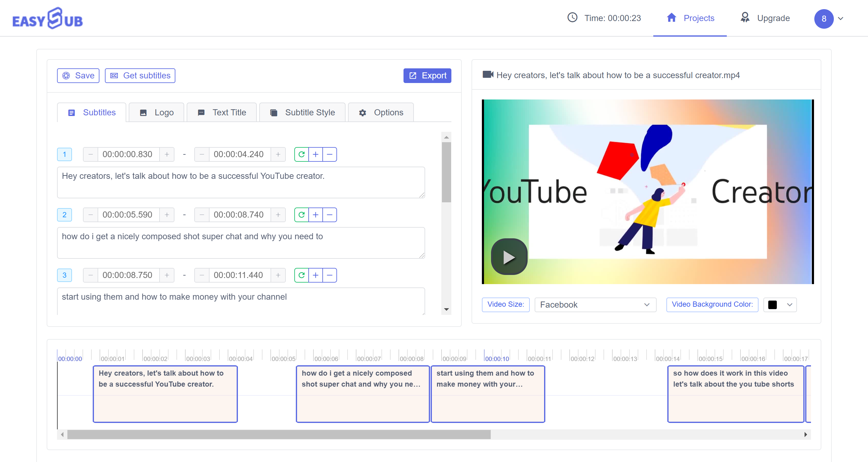Click refresh icon for subtitle 3
This screenshot has height=462, width=868.
click(x=302, y=275)
